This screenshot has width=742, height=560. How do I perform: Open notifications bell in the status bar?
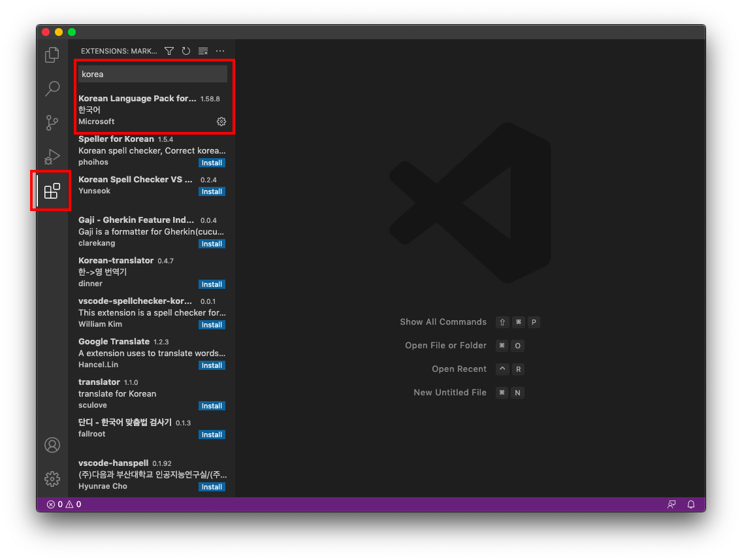click(691, 504)
